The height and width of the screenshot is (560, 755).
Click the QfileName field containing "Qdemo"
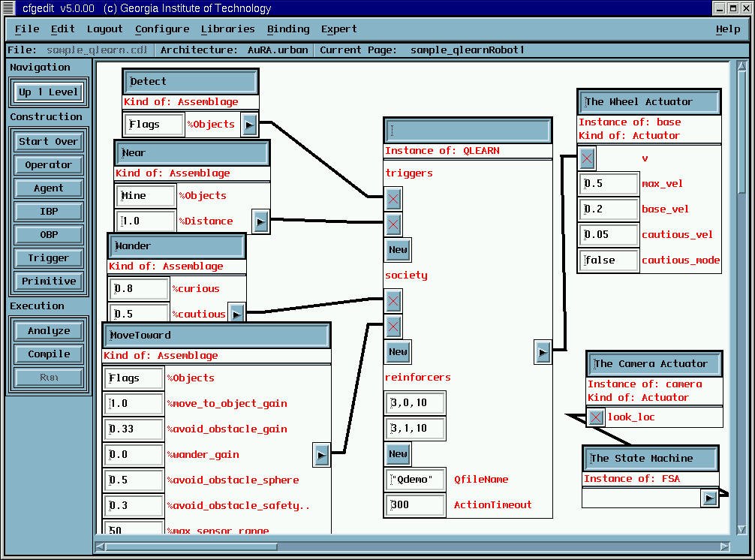tap(416, 480)
